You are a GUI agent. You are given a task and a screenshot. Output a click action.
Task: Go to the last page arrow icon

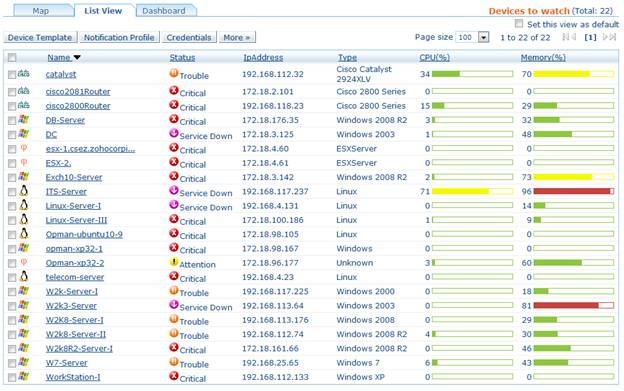click(x=613, y=37)
